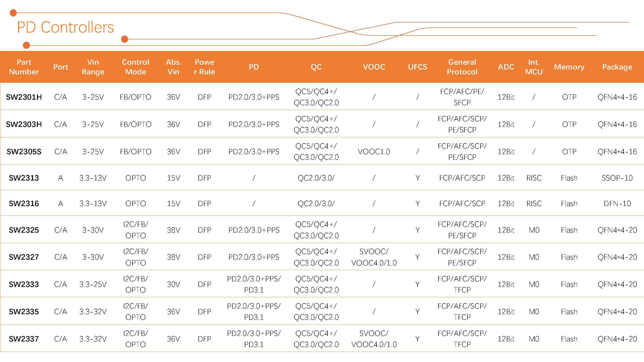Screen dimensions: 644x362
Task: Select the Vin Range column header
Action: (x=93, y=67)
